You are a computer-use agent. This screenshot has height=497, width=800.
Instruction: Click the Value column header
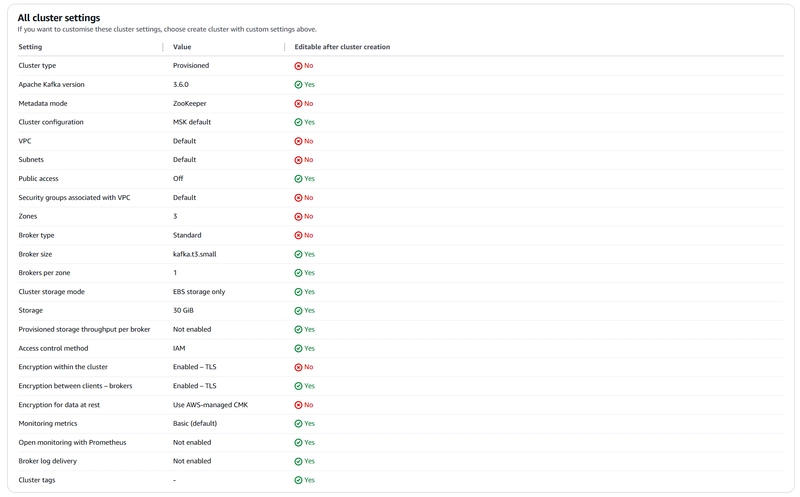pos(182,47)
